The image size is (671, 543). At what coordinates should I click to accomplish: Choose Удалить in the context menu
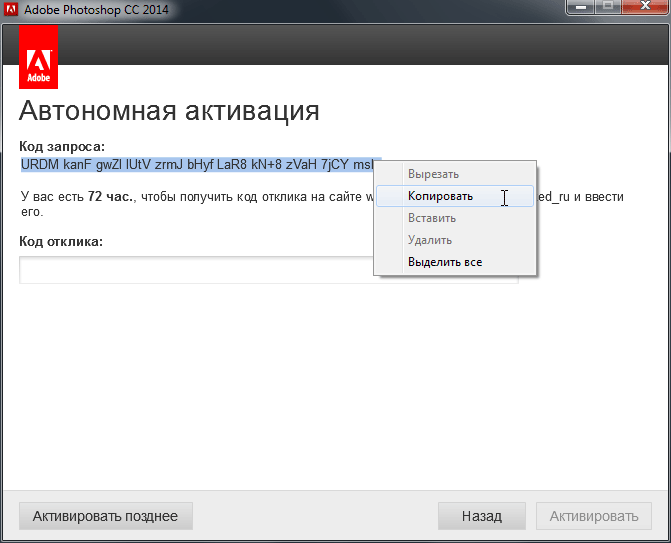[455, 240]
